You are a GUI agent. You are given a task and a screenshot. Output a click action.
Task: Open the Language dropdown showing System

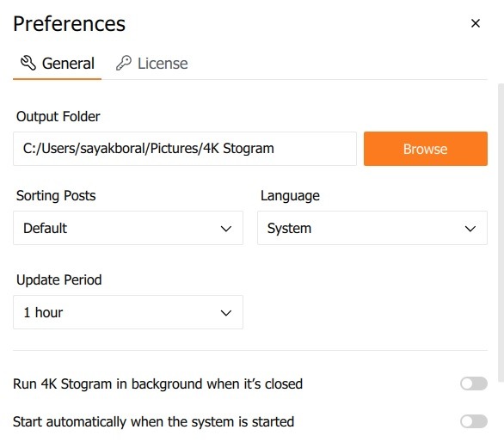[x=372, y=228]
